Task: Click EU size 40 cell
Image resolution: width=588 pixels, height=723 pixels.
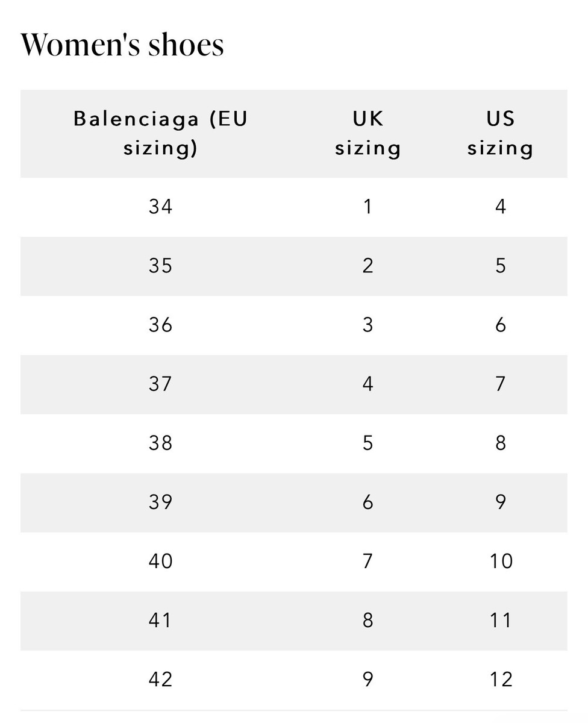Action: (x=160, y=561)
